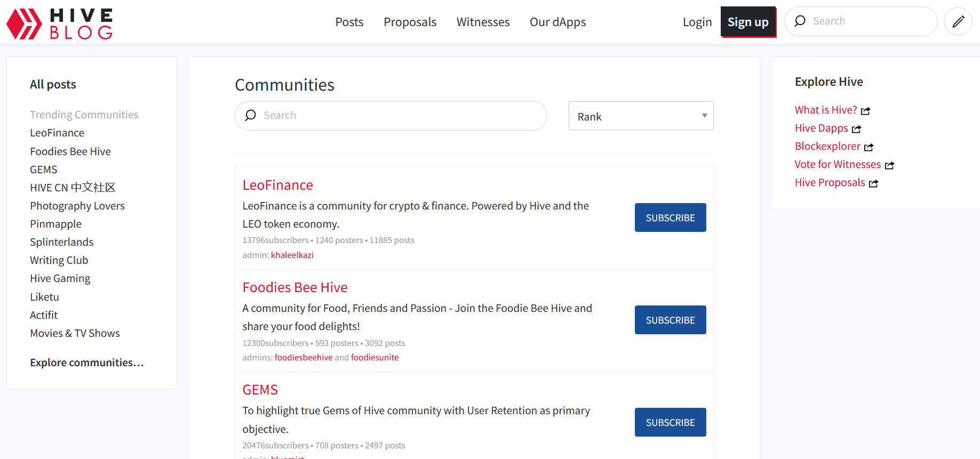Open Movies & TV Shows community
The width and height of the screenshot is (980, 459).
point(75,333)
